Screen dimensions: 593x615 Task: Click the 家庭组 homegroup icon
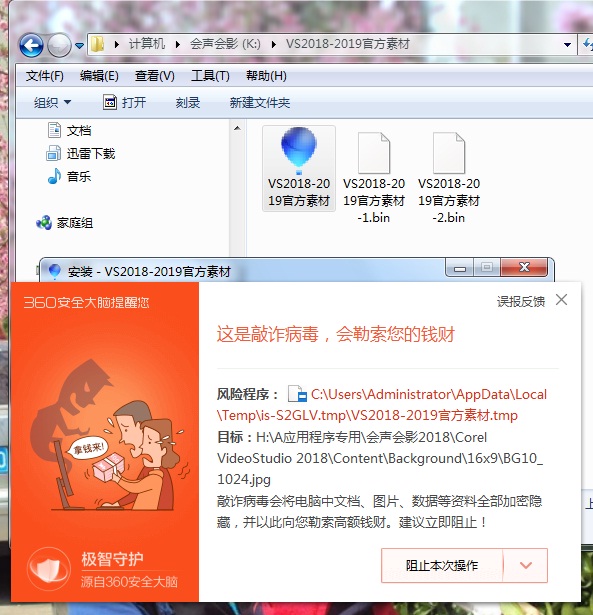click(44, 223)
